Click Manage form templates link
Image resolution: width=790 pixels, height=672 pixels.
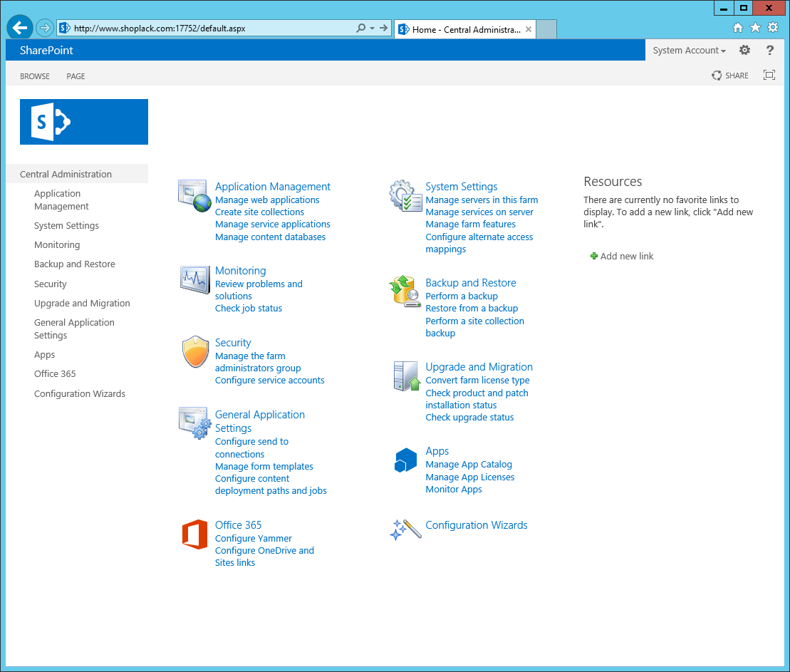264,466
